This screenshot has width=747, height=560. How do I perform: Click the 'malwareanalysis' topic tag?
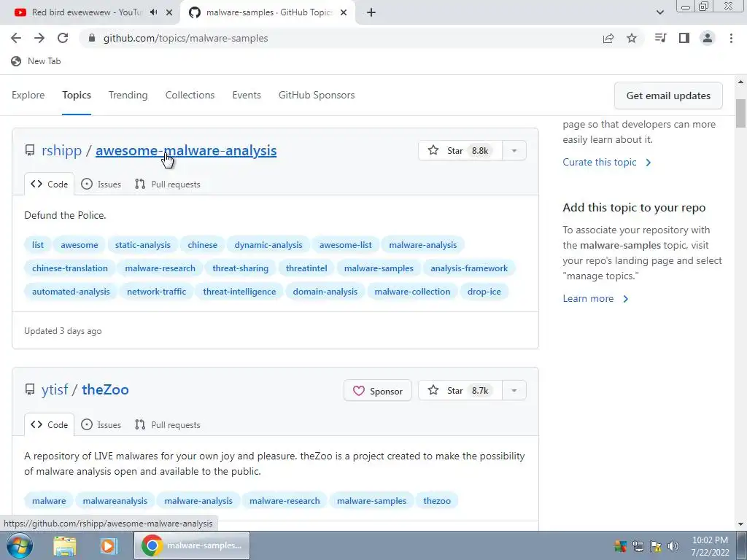tap(115, 501)
